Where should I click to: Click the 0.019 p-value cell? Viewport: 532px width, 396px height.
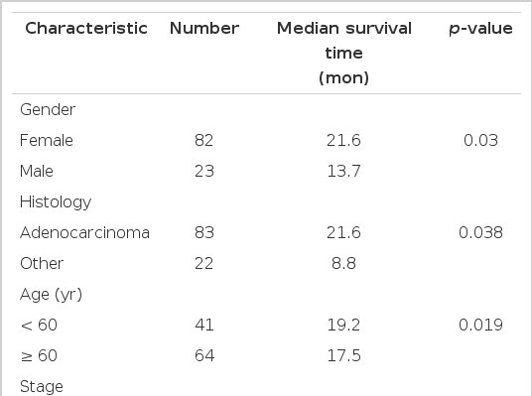tap(480, 326)
